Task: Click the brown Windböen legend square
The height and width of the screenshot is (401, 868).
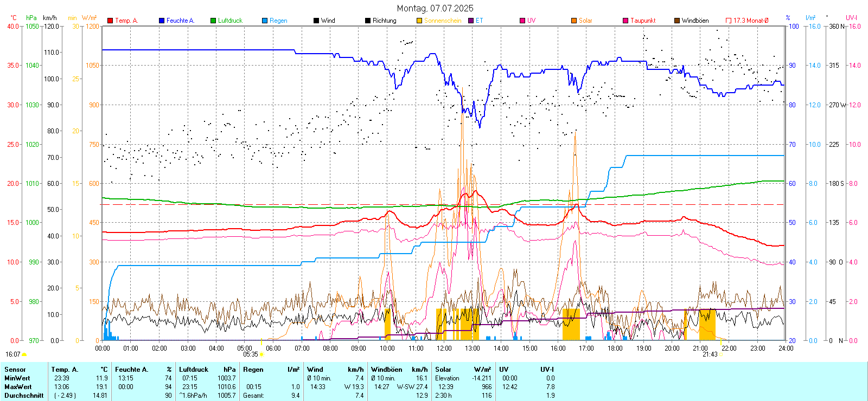Action: (x=677, y=21)
